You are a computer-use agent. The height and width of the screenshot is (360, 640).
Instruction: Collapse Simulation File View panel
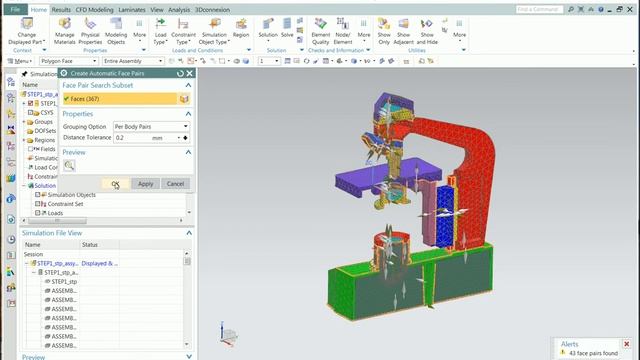[189, 233]
